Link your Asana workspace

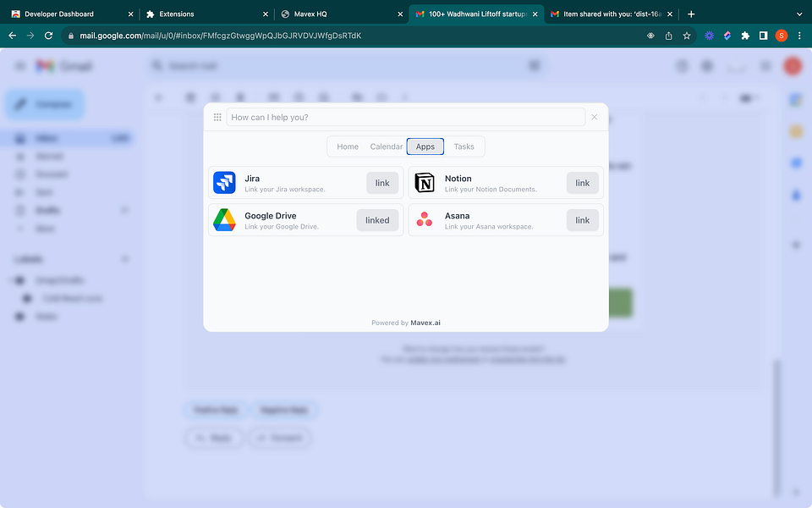pos(582,220)
